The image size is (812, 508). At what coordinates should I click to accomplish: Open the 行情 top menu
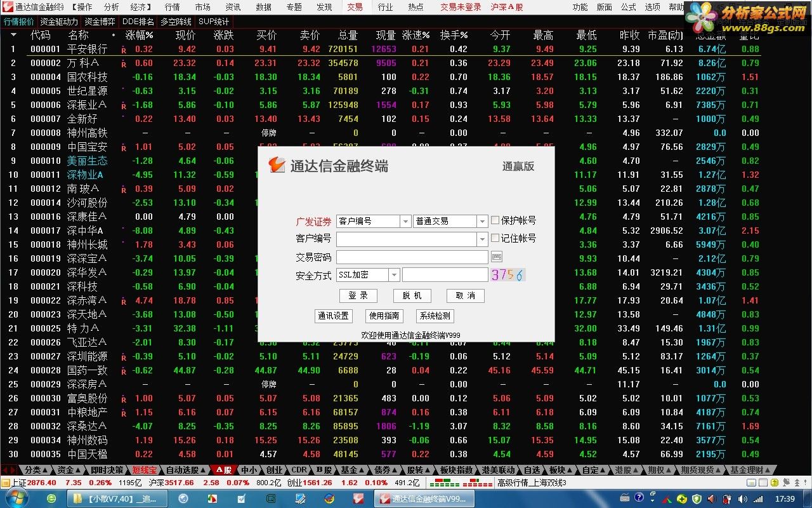(172, 7)
